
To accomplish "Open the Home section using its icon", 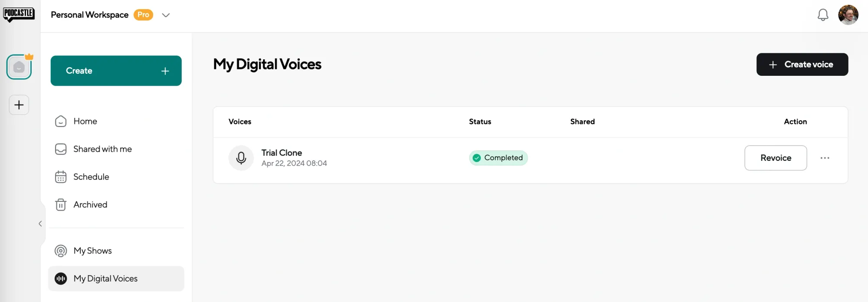I will point(61,121).
